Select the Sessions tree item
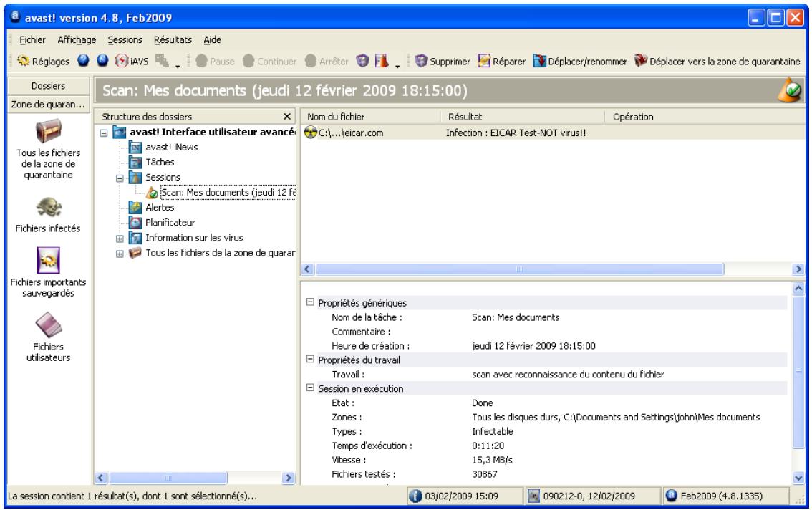Image resolution: width=812 pixels, height=510 pixels. (x=163, y=177)
